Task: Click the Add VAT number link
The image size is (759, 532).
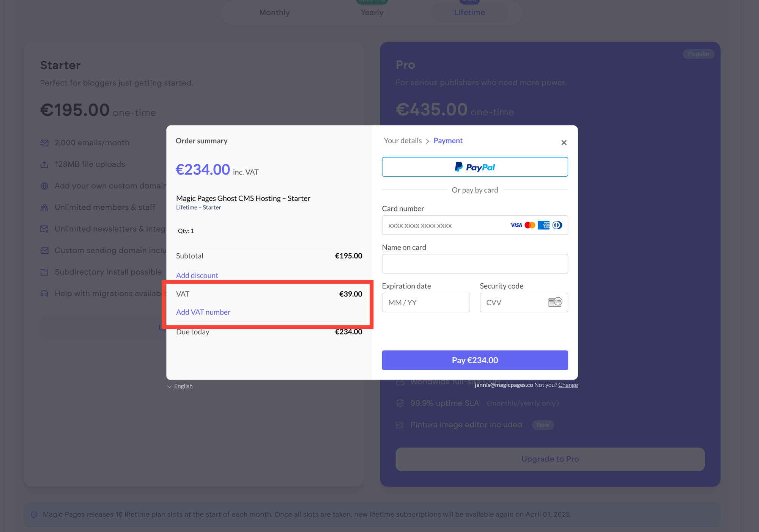Action: pos(203,312)
